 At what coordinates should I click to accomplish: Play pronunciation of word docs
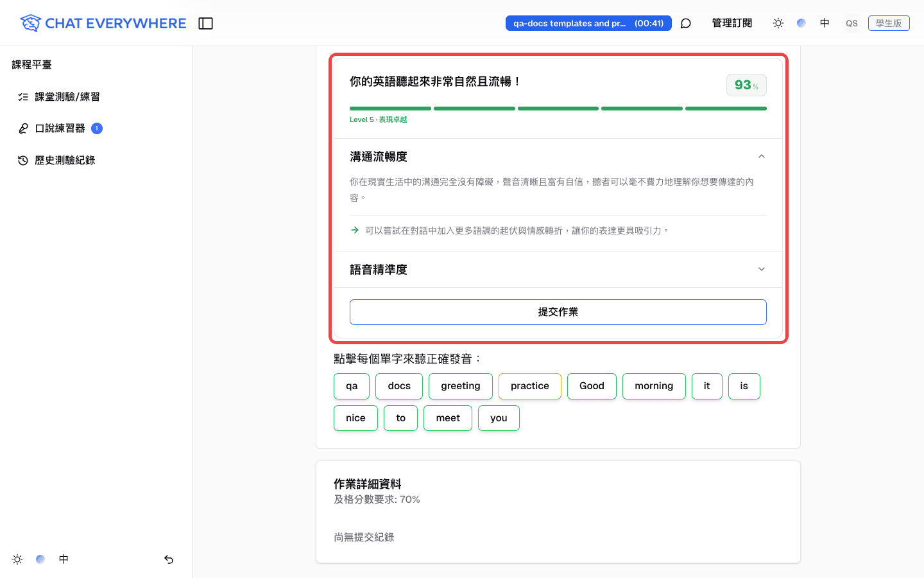pyautogui.click(x=399, y=386)
